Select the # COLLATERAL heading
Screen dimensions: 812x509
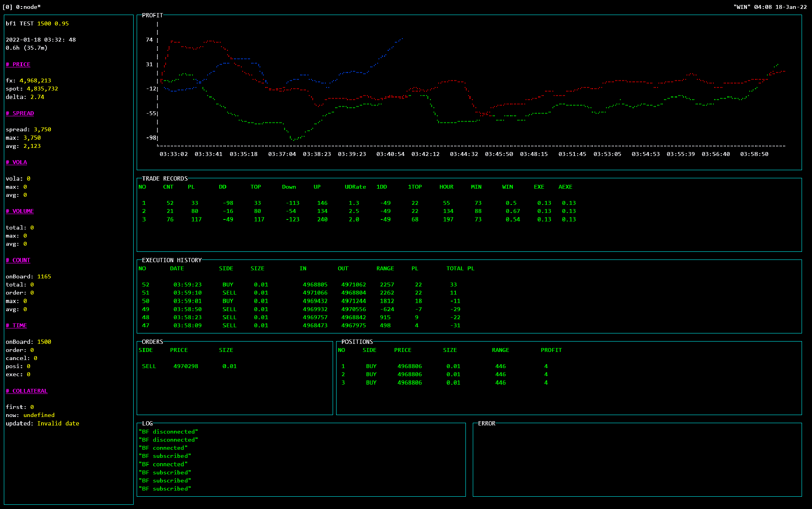click(27, 391)
